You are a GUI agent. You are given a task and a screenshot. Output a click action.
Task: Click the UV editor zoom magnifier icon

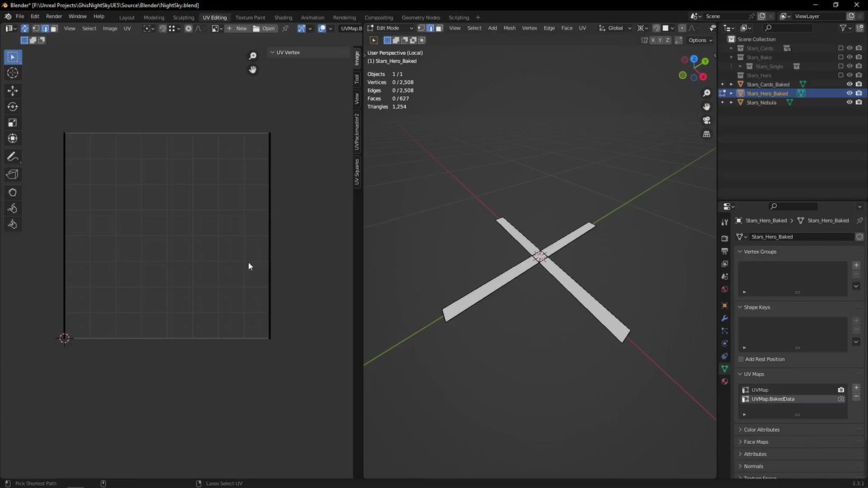tap(252, 56)
